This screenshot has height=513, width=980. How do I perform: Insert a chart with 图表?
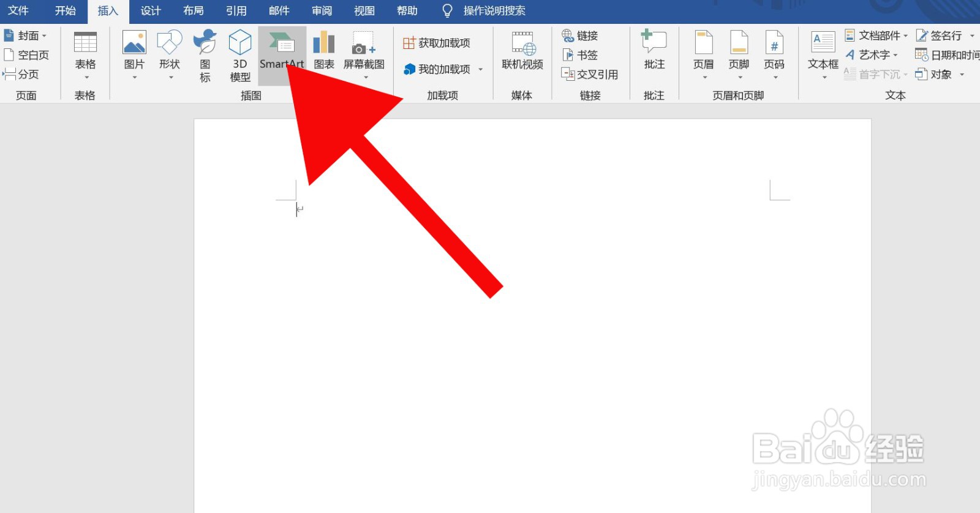324,50
